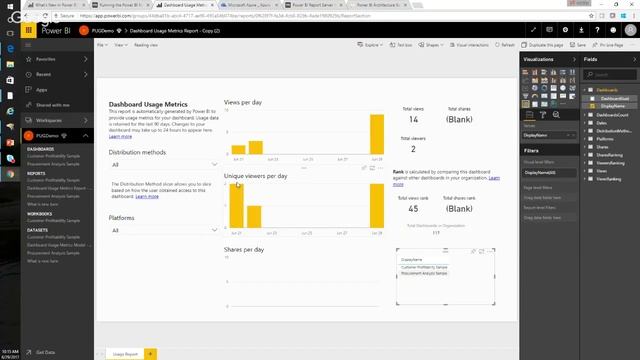Image resolution: width=640 pixels, height=360 pixels.
Task: Select Usage Report page tab
Action: pos(125,354)
